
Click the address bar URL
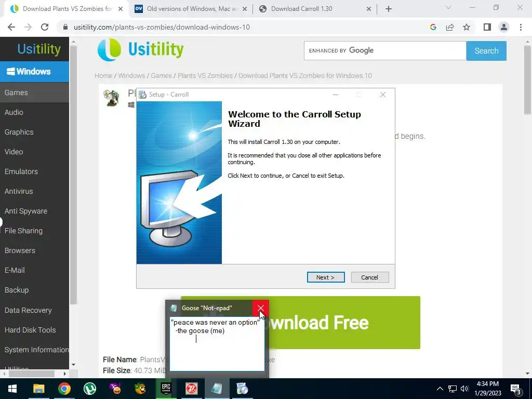[162, 27]
